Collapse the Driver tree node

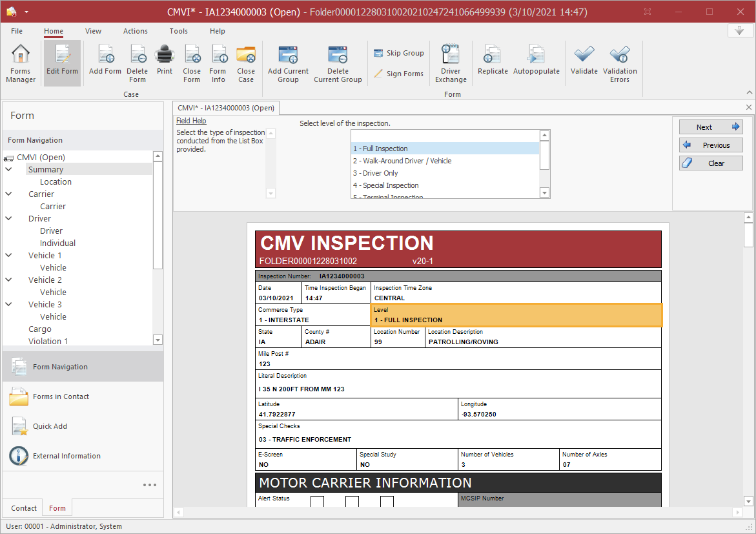(9, 219)
